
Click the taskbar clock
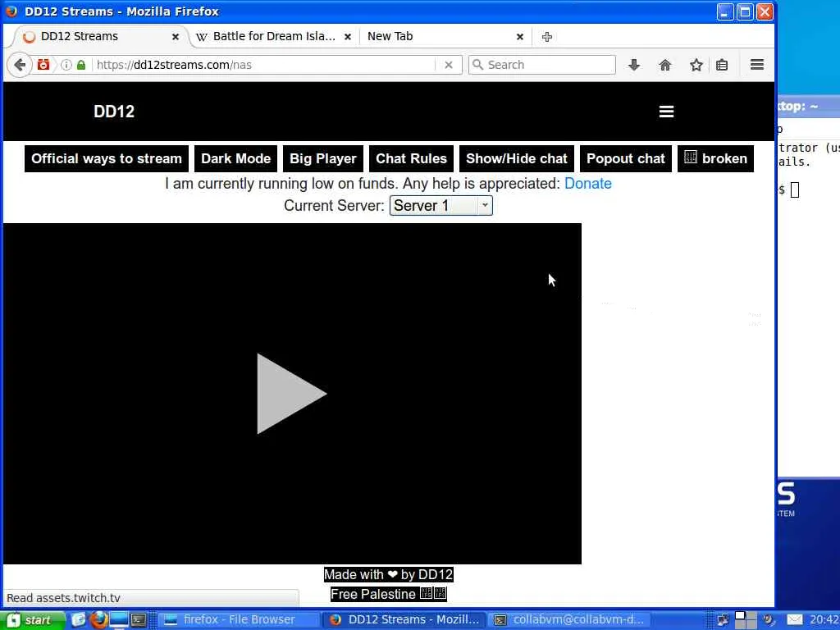(824, 620)
